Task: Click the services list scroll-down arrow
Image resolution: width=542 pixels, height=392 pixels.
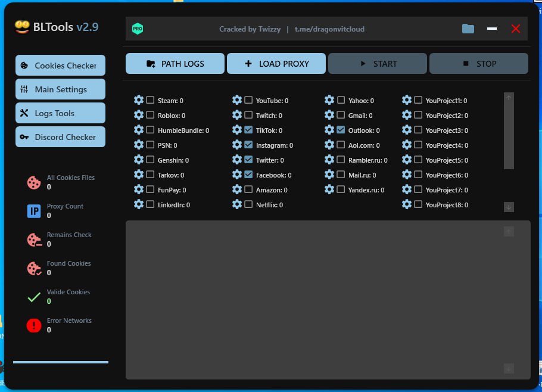Action: point(509,207)
